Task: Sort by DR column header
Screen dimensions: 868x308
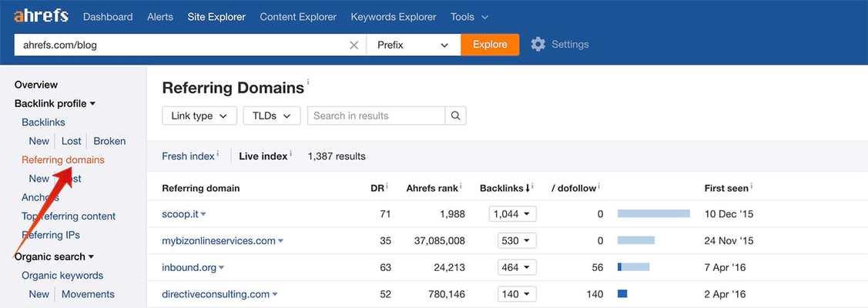Action: [377, 188]
